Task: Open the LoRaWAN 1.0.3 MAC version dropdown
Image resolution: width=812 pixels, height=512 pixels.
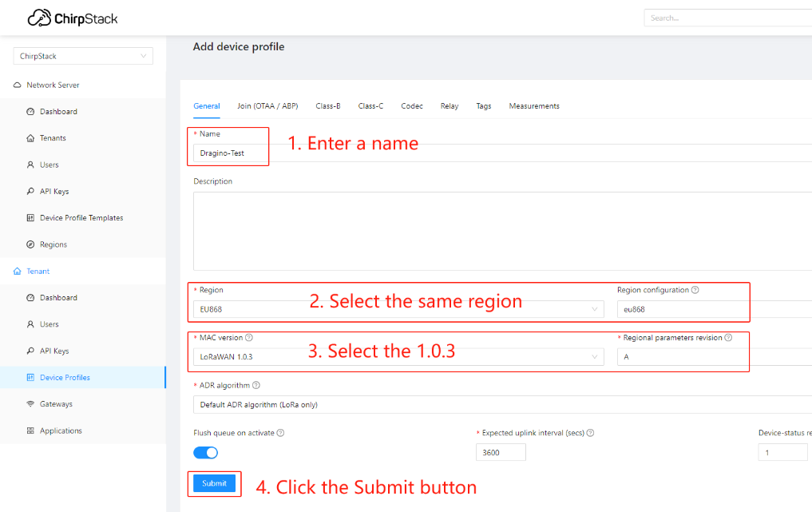Action: point(398,356)
